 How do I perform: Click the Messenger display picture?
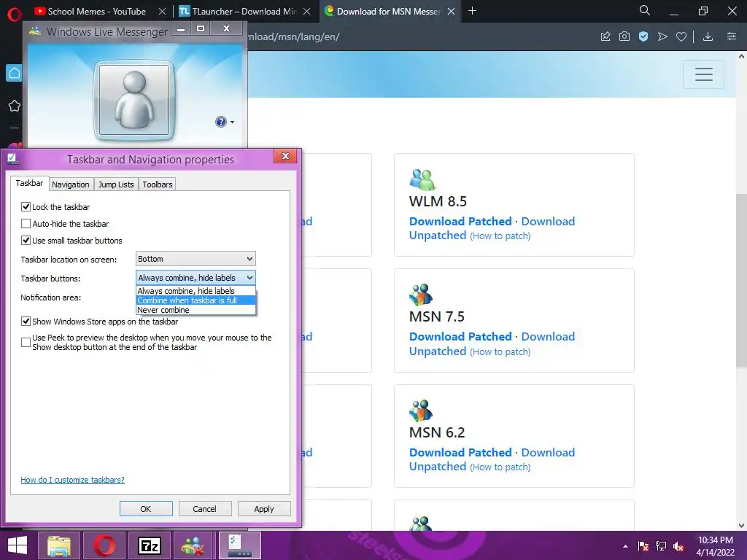134,101
